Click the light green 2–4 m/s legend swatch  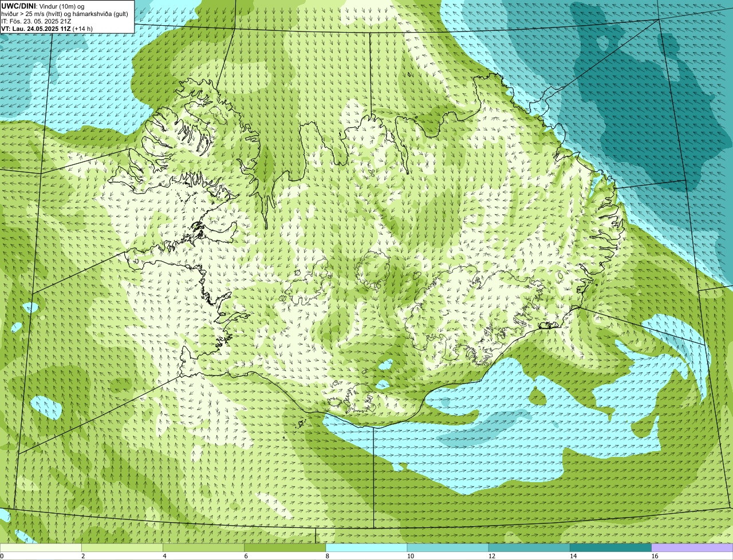click(122, 548)
